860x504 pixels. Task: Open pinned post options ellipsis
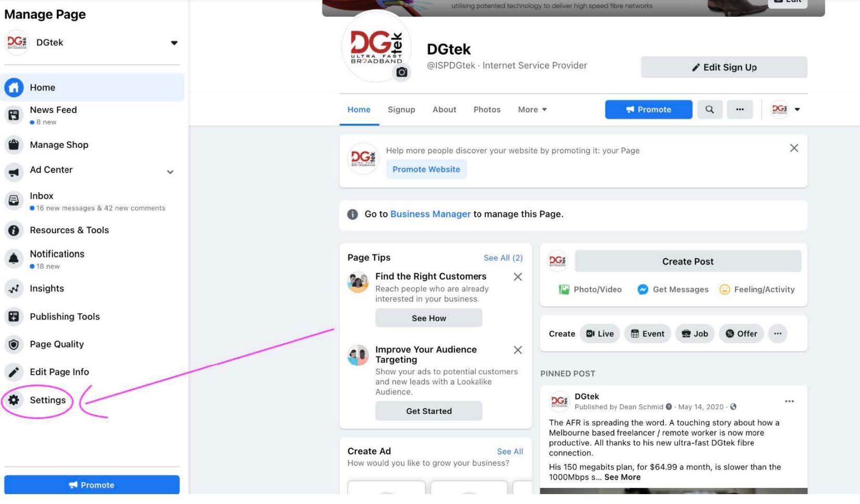pyautogui.click(x=789, y=401)
